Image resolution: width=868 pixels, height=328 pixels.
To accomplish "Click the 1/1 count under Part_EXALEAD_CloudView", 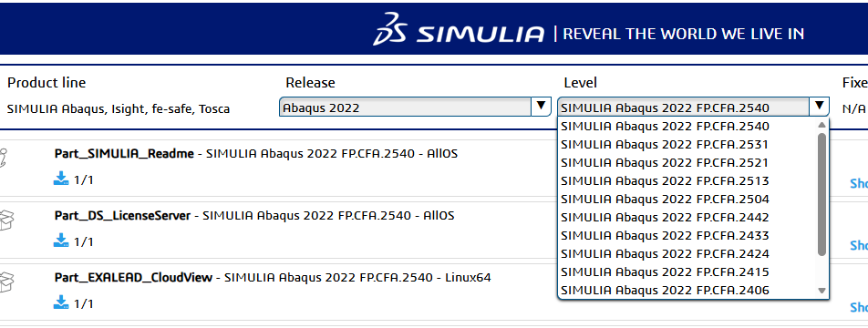I will [x=84, y=303].
